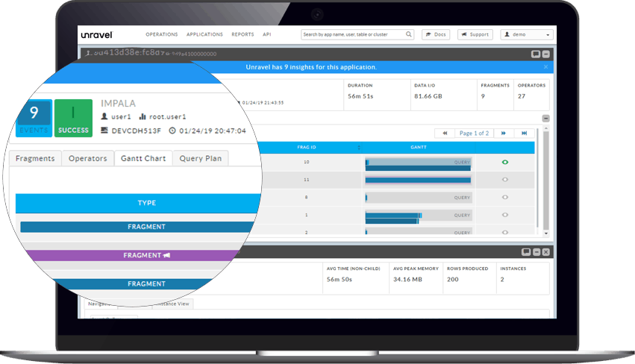Click the OPERATORS count 27
Screen dimensions: 635x364
click(522, 96)
